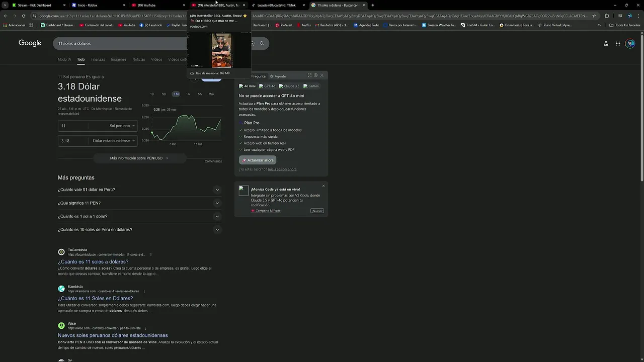Click Inicia sesión ahora link
The width and height of the screenshot is (644, 362).
[282, 169]
